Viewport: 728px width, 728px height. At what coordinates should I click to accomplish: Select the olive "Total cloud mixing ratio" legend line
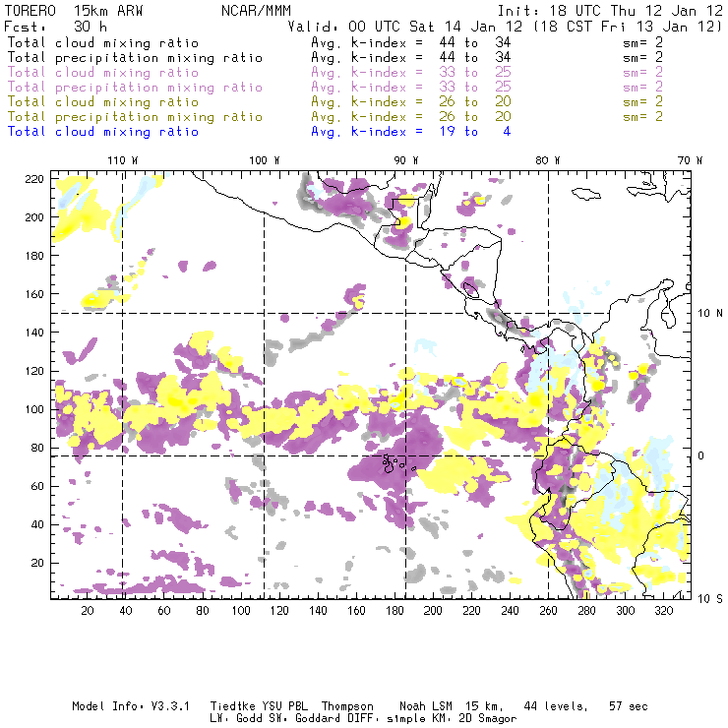click(103, 101)
